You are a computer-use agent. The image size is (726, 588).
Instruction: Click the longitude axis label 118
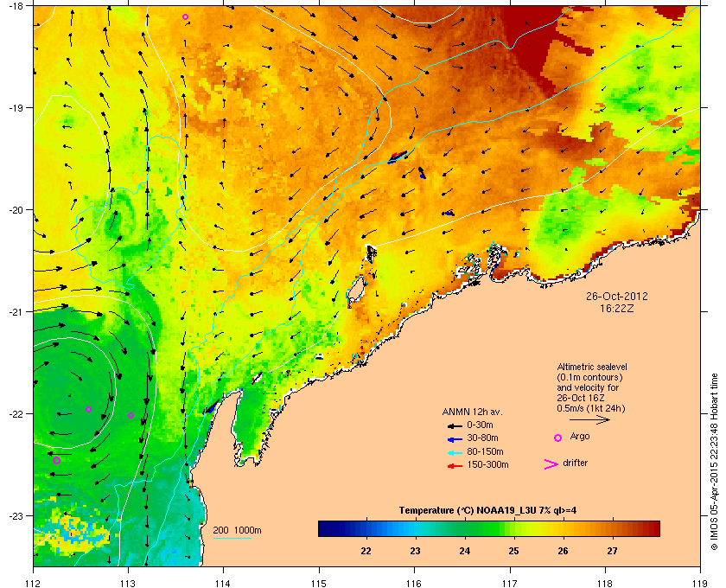click(605, 584)
